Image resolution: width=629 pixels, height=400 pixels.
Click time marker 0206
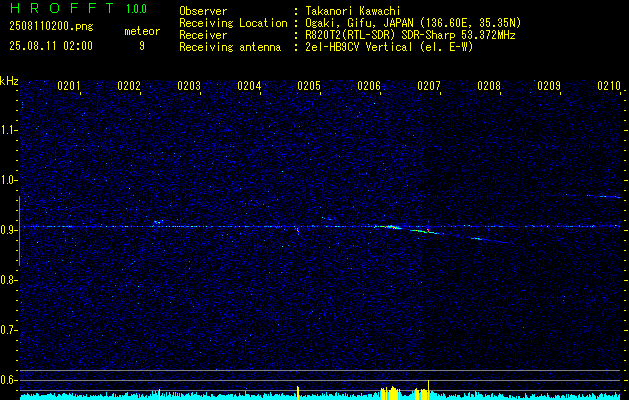click(369, 86)
